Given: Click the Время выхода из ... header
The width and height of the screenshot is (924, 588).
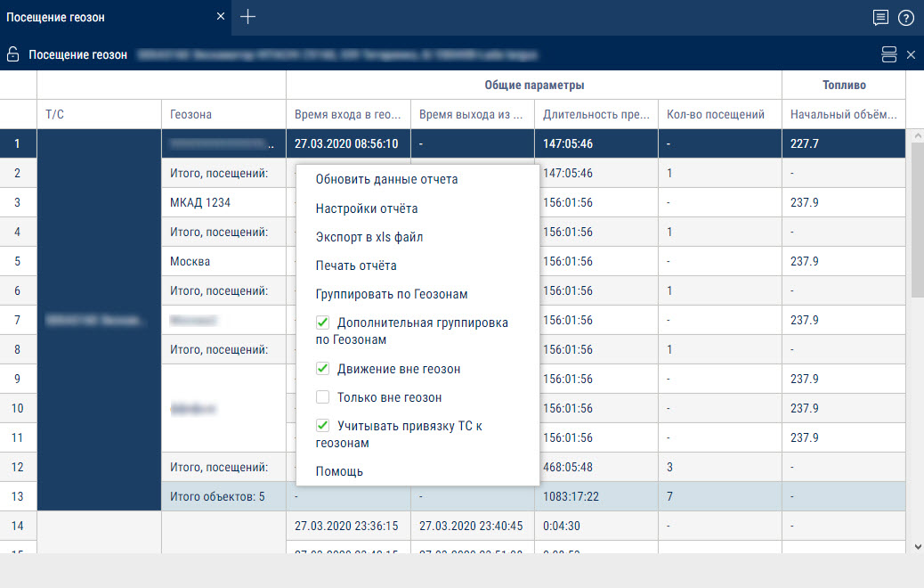Looking at the screenshot, I should point(473,114).
